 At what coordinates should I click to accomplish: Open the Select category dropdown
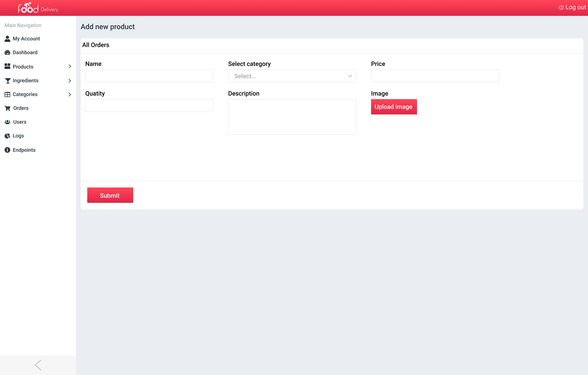point(292,76)
